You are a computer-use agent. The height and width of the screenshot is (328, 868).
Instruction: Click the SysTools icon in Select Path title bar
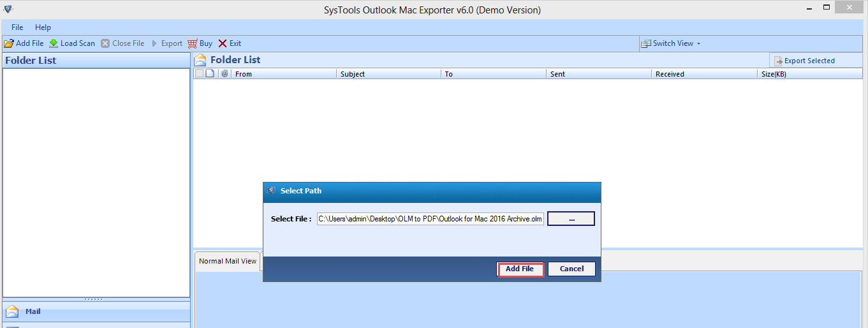271,191
